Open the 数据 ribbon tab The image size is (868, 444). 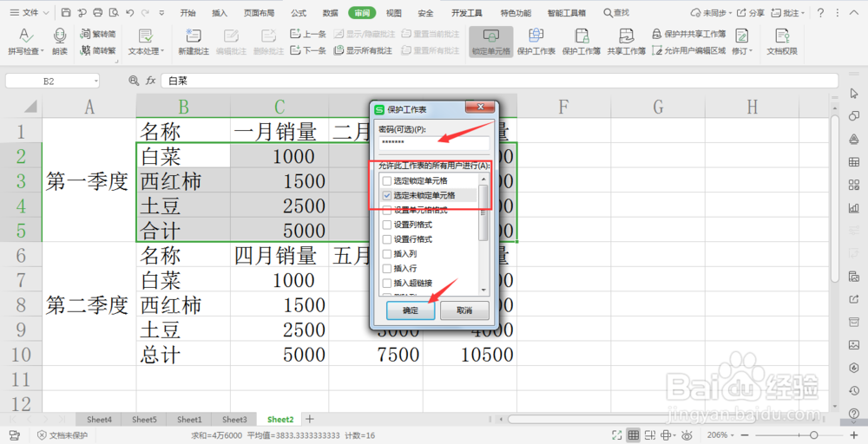[x=330, y=13]
